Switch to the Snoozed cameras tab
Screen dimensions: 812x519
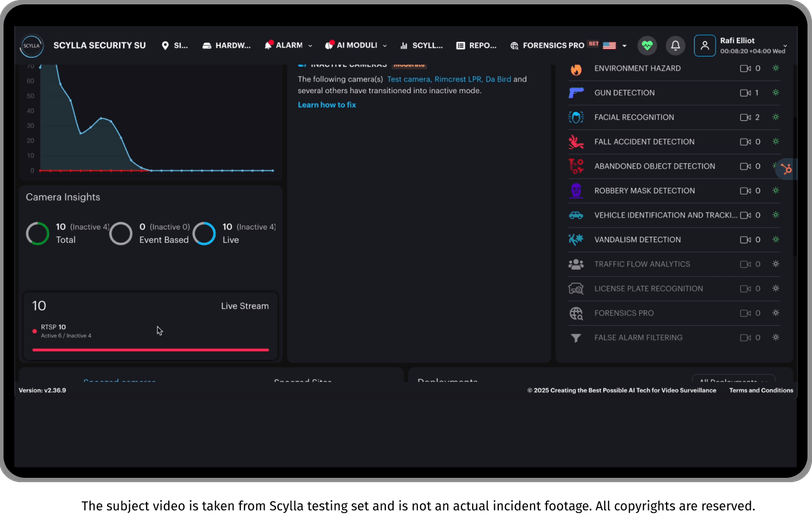pyautogui.click(x=119, y=380)
